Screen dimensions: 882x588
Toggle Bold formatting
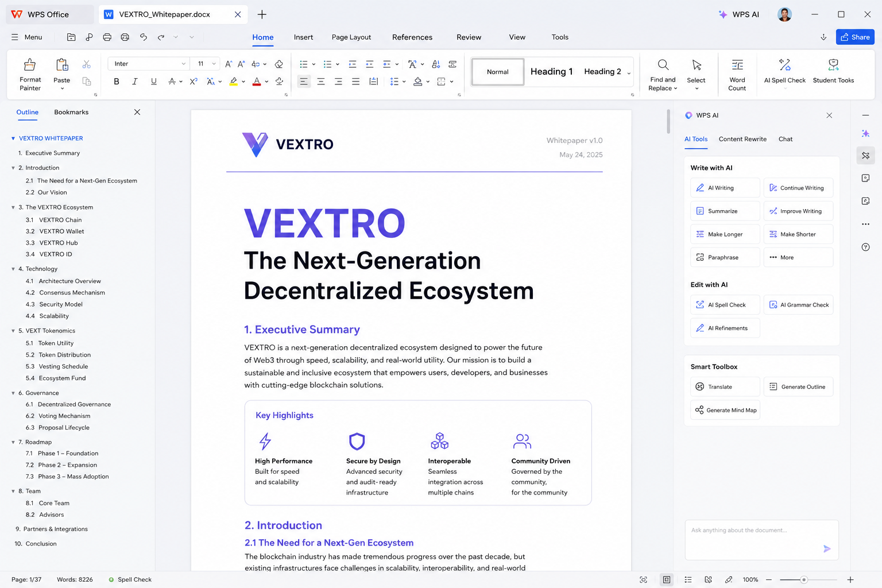pyautogui.click(x=117, y=82)
